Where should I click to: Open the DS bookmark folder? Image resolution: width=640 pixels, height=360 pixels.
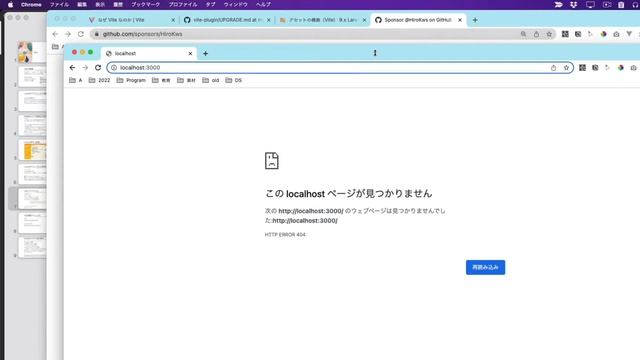pyautogui.click(x=233, y=80)
